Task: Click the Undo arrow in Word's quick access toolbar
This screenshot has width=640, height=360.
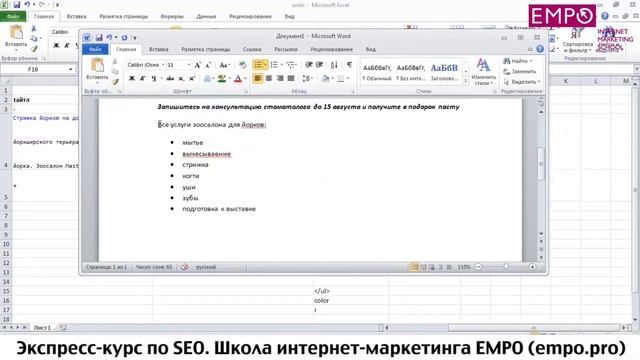Action: pyautogui.click(x=109, y=38)
